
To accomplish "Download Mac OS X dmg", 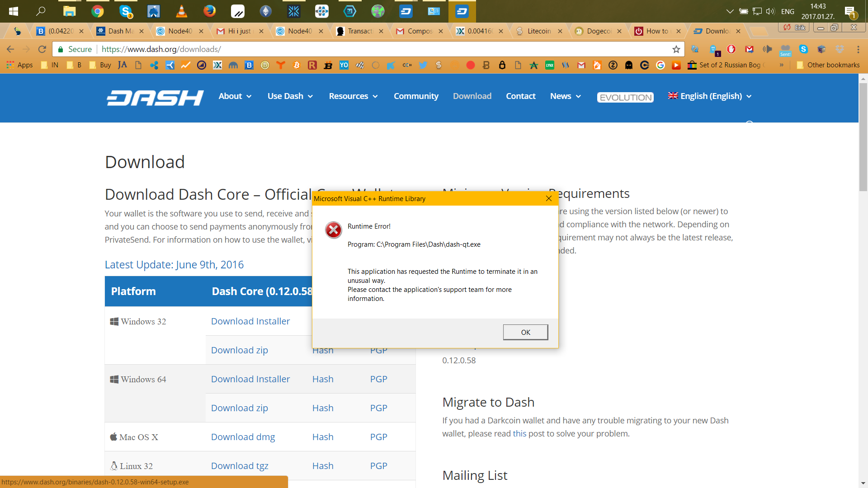I will tap(243, 437).
